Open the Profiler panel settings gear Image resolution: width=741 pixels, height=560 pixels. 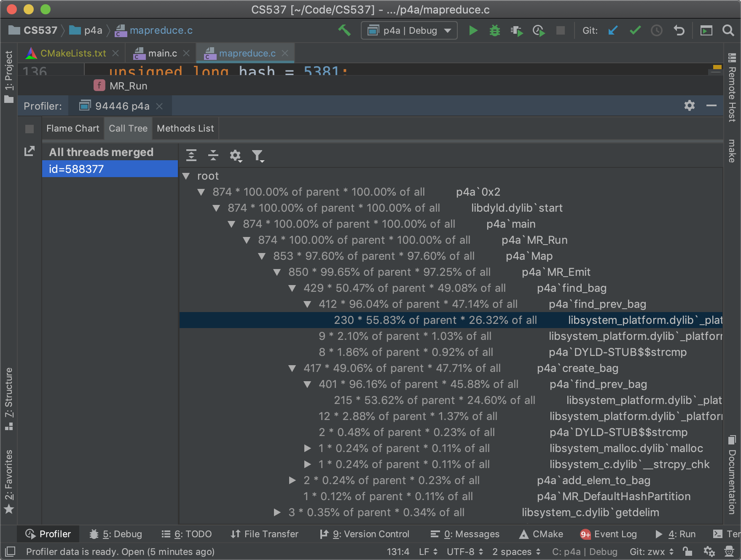pyautogui.click(x=689, y=106)
